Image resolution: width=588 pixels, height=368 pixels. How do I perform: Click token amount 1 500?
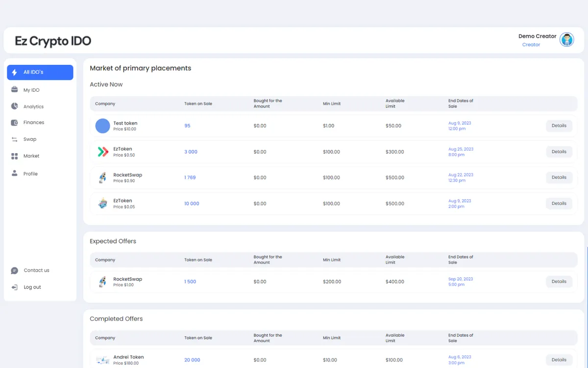tap(190, 282)
